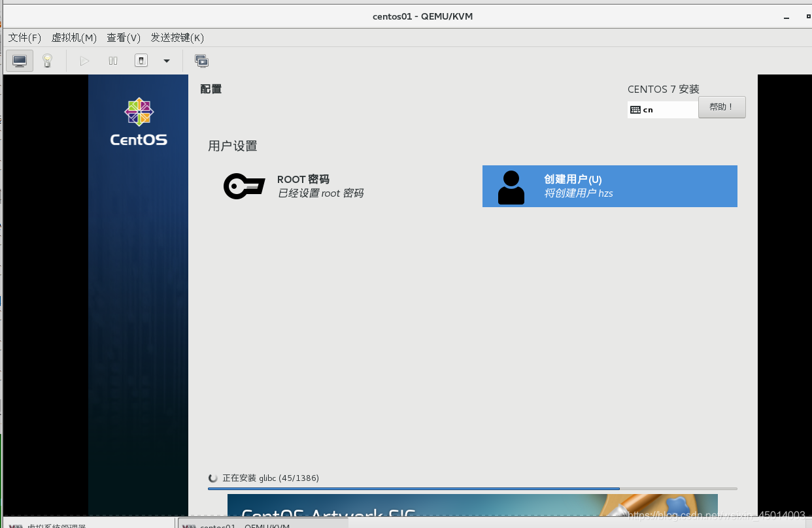Show virtual hardware details lightbulb icon
Viewport: 812px width, 528px height.
[47, 61]
